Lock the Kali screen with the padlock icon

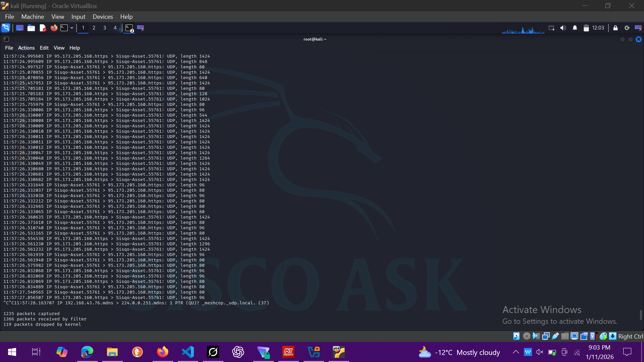[615, 28]
